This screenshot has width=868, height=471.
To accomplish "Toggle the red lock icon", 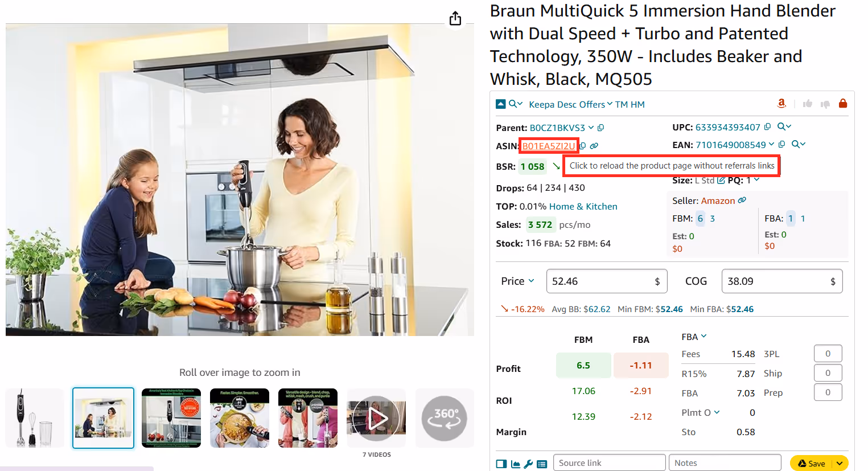I will point(843,103).
